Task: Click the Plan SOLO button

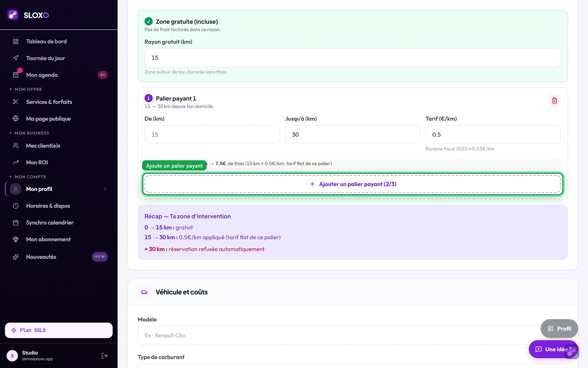Action: click(x=59, y=330)
